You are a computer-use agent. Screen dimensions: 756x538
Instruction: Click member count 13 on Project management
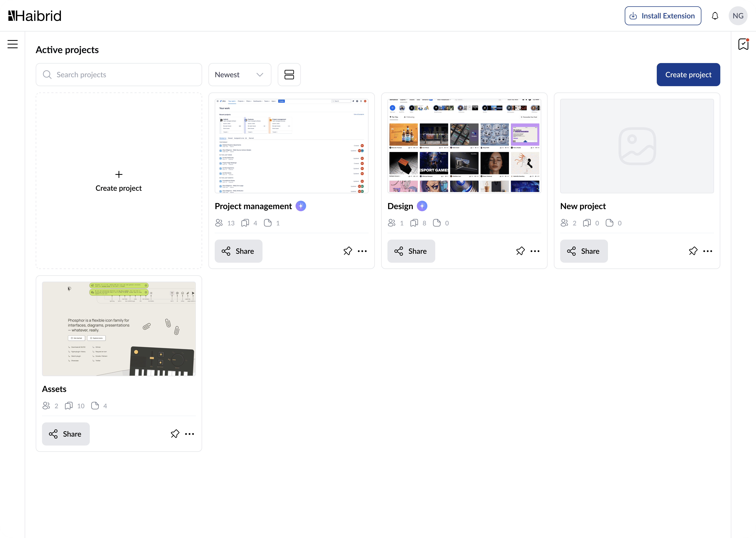pyautogui.click(x=231, y=223)
